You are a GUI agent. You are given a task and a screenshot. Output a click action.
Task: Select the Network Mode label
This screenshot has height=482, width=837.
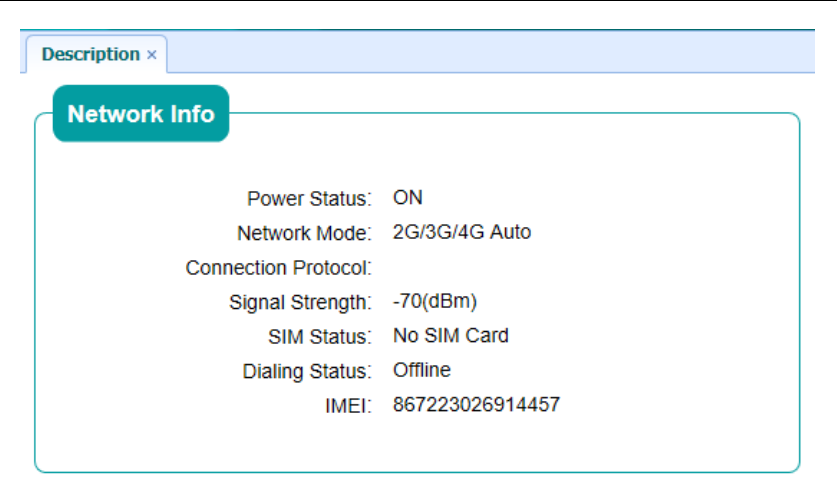(304, 233)
